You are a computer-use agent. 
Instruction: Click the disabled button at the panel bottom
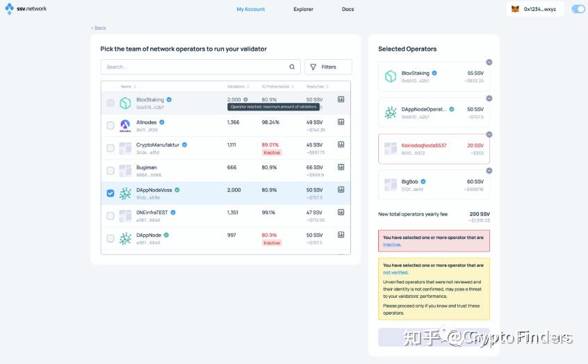(x=434, y=338)
